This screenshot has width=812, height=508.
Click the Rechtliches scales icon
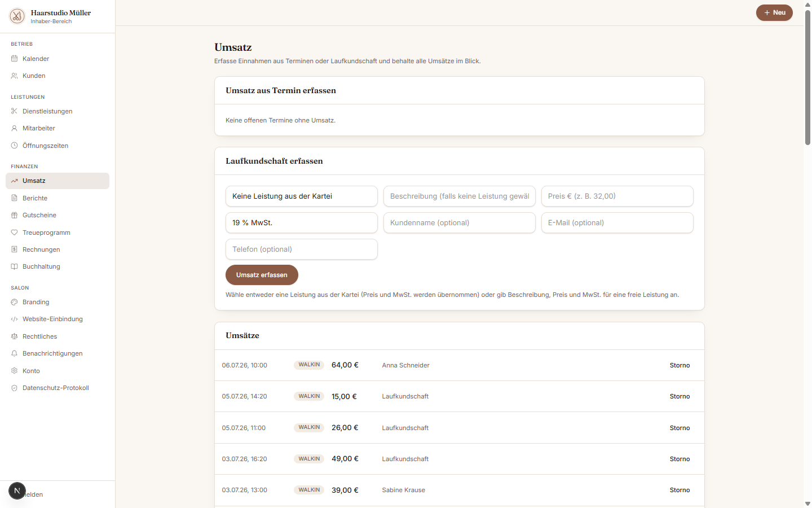click(15, 336)
